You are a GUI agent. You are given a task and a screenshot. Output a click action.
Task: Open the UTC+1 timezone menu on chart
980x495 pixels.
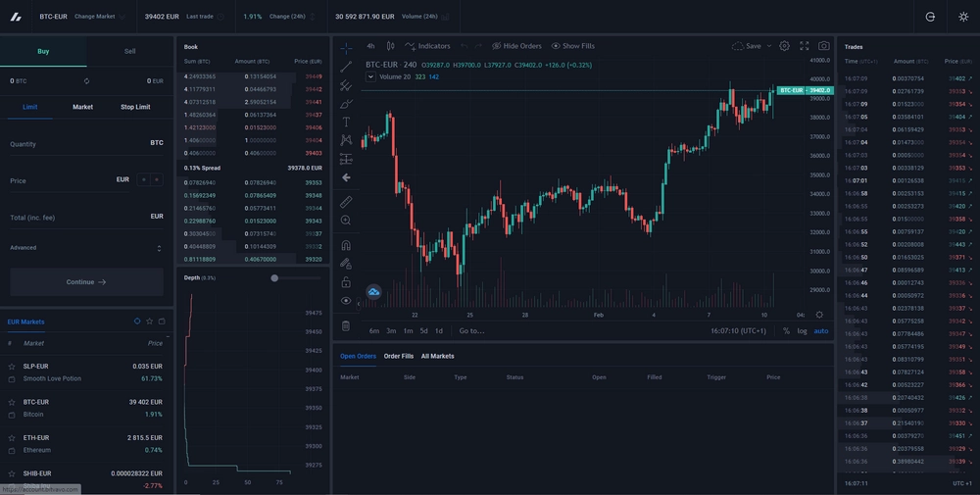(738, 330)
